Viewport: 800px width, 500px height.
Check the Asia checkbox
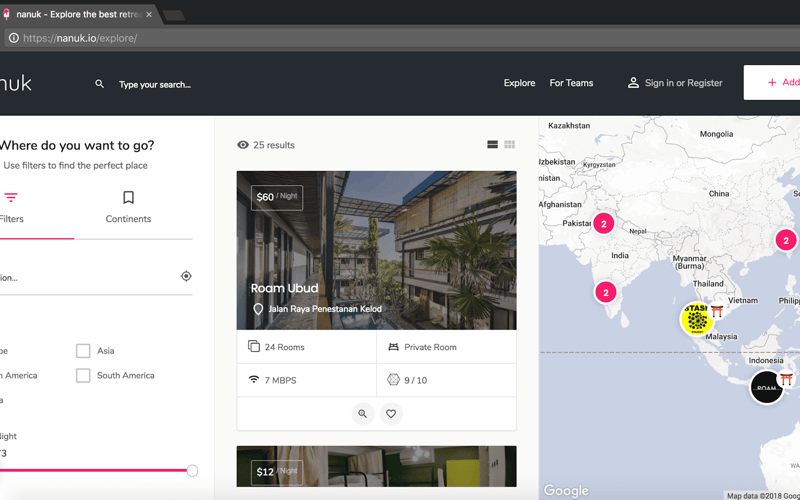pos(83,351)
